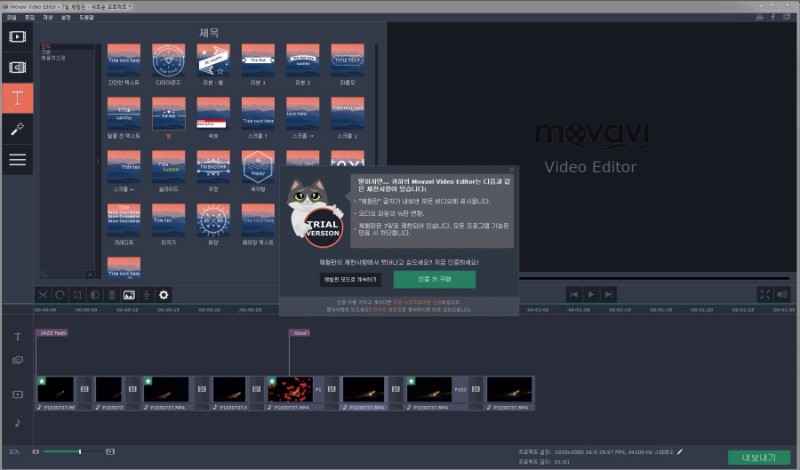
Task: Select the JAZZ Festi title clip
Action: [x=52, y=333]
